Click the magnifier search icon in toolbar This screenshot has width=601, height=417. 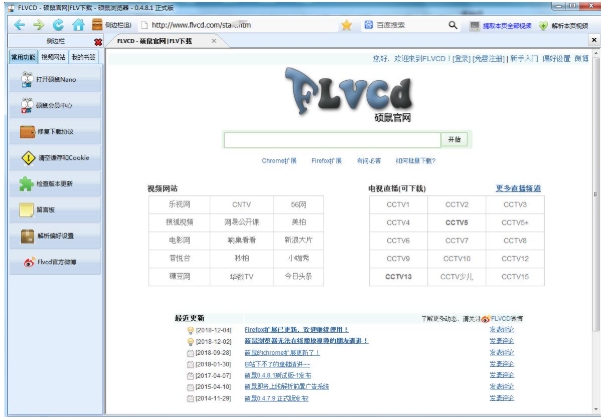click(x=453, y=24)
